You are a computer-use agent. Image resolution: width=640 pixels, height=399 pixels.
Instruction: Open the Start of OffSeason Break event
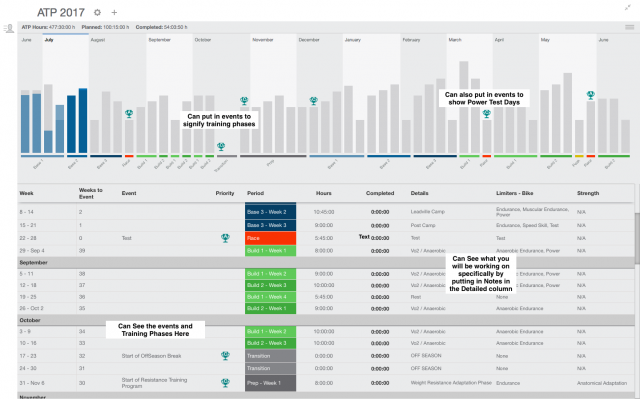[151, 356]
